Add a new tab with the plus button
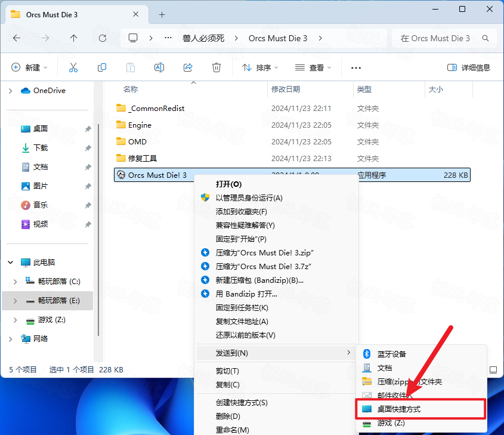504x435 pixels. click(162, 15)
